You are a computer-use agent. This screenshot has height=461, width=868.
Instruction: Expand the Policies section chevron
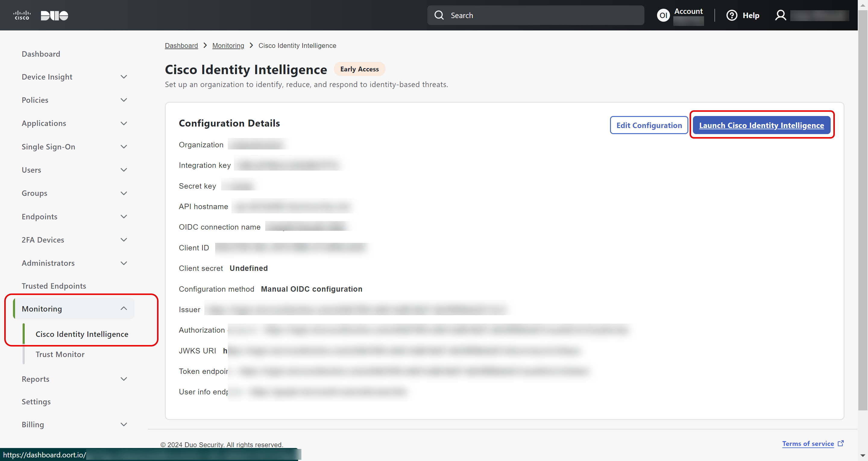click(124, 100)
